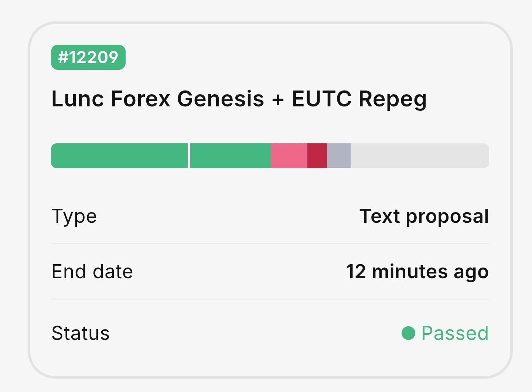Screen dimensions: 532x392
Task: Click the unfilled light gray part of the vote bar
Action: coord(419,156)
